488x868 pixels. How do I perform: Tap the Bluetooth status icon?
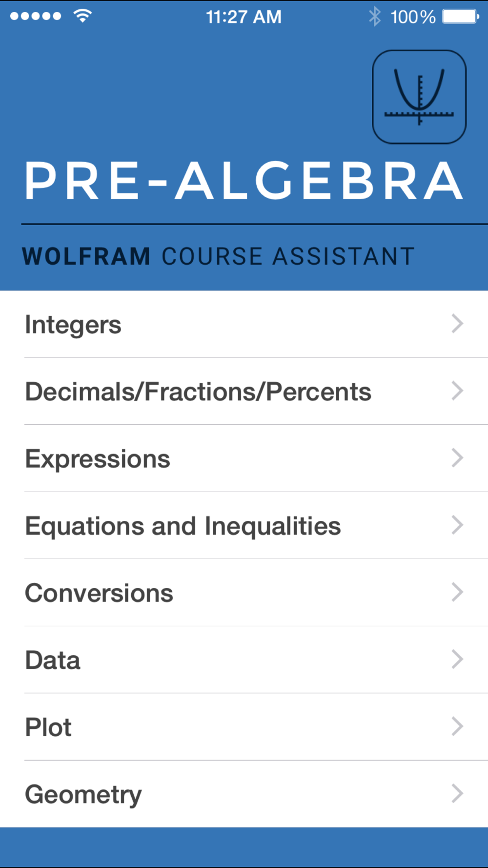click(x=374, y=17)
